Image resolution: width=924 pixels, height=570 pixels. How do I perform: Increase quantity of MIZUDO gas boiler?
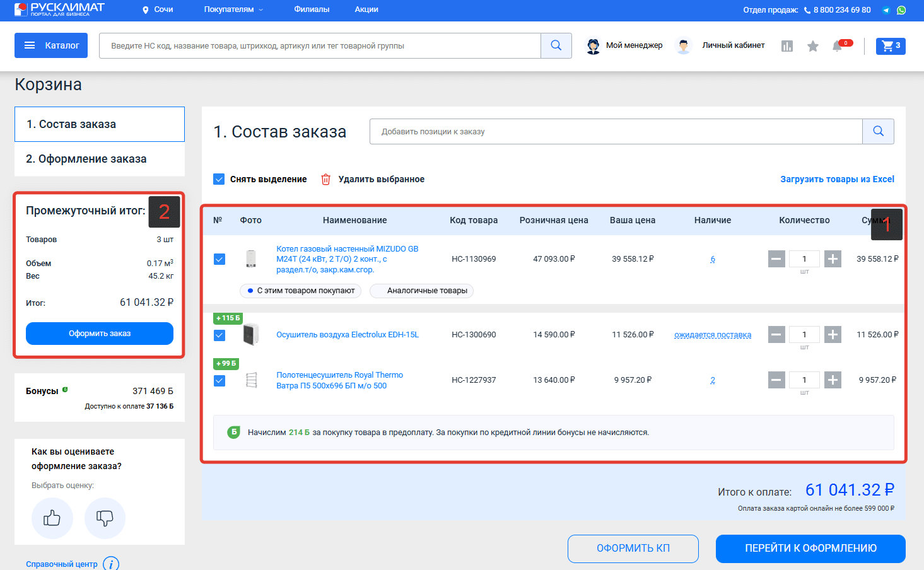833,259
